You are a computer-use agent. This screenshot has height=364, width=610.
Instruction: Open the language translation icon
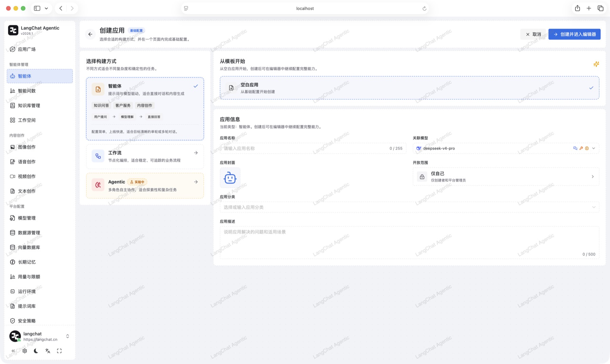(48, 351)
